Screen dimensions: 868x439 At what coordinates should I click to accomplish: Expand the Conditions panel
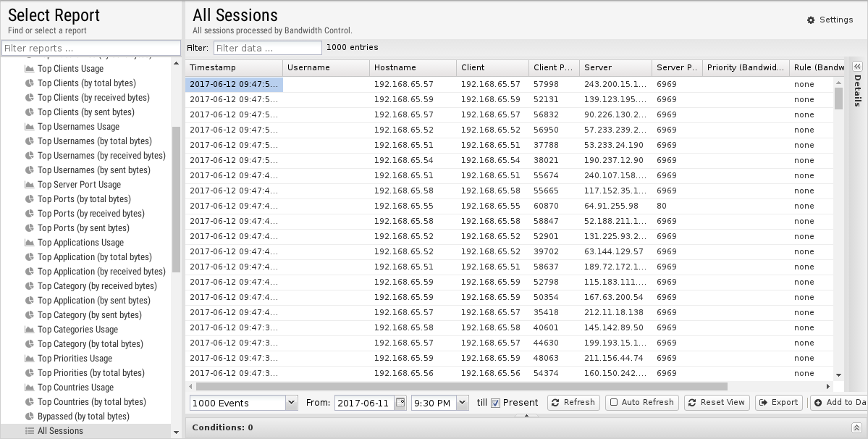tap(856, 427)
